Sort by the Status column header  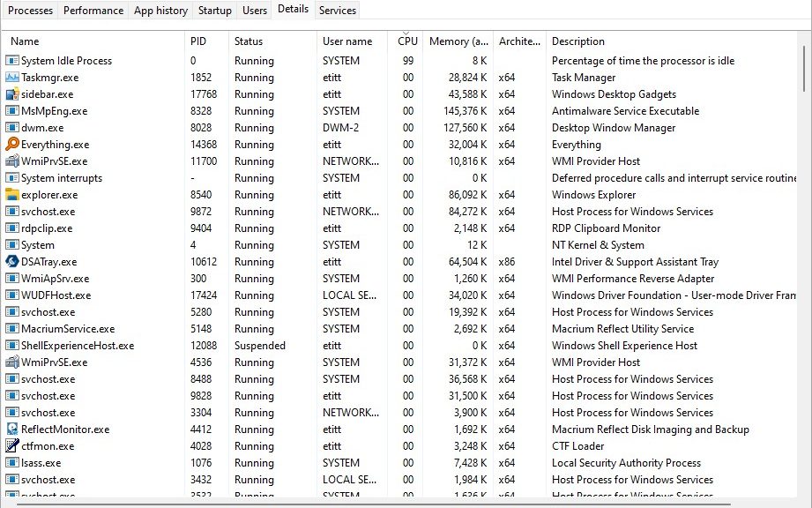[x=272, y=41]
